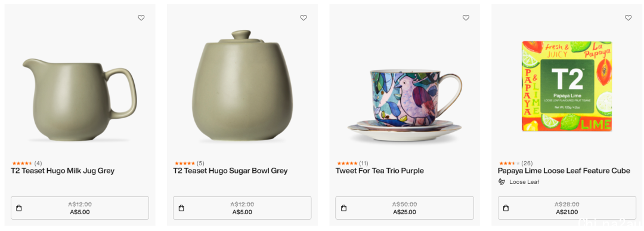Open T2 Teaset Hugo Milk Jug Grey title
The width and height of the screenshot is (644, 231).
[63, 171]
